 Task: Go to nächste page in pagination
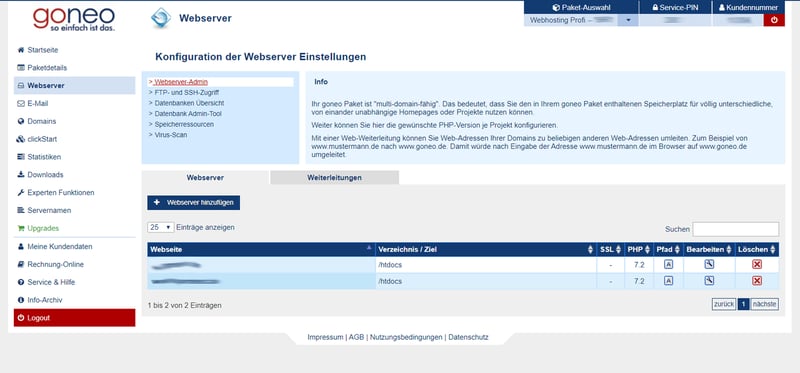coord(764,304)
